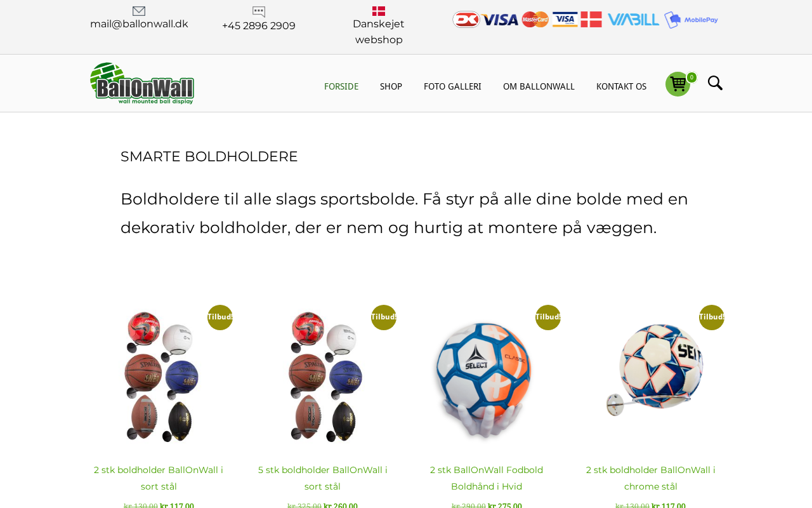The image size is (812, 508).
Task: Click the MobilePay payment icon
Action: point(691,20)
